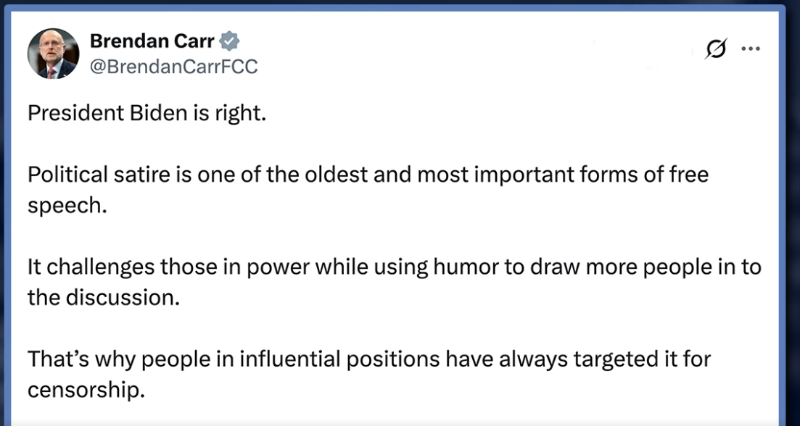Screen dimensions: 800x426
Task: Click the Grok slash icon
Action: pos(715,49)
